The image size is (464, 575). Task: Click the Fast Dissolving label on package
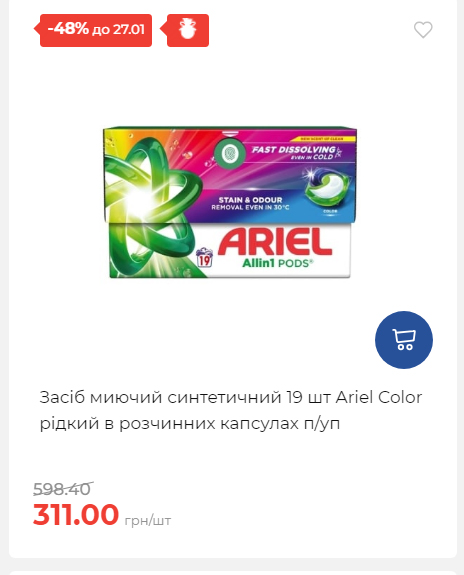(295, 153)
